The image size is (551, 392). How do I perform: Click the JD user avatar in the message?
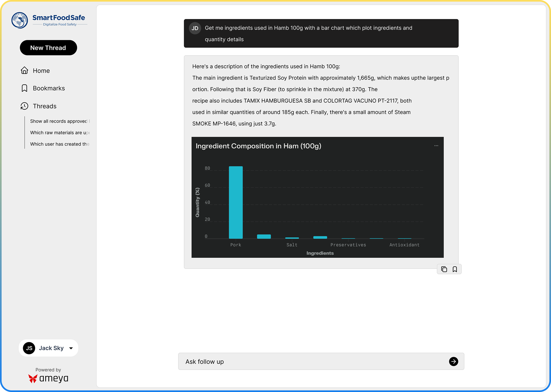tap(195, 28)
